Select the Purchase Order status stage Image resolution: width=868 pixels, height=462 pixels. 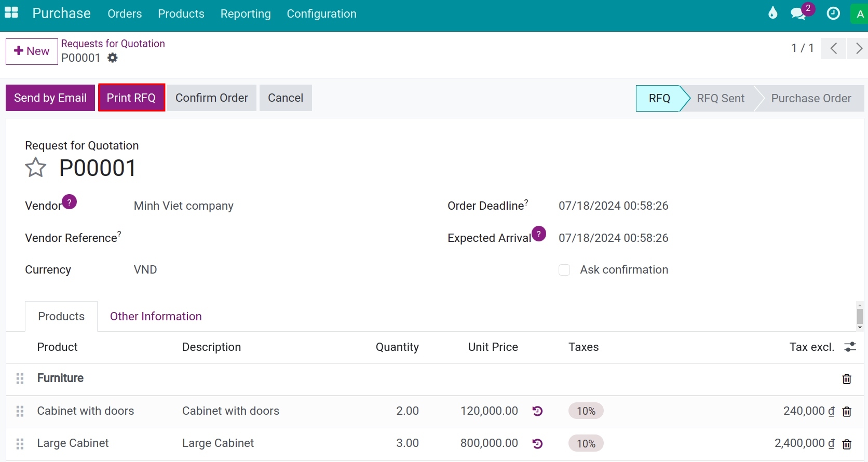tap(811, 99)
